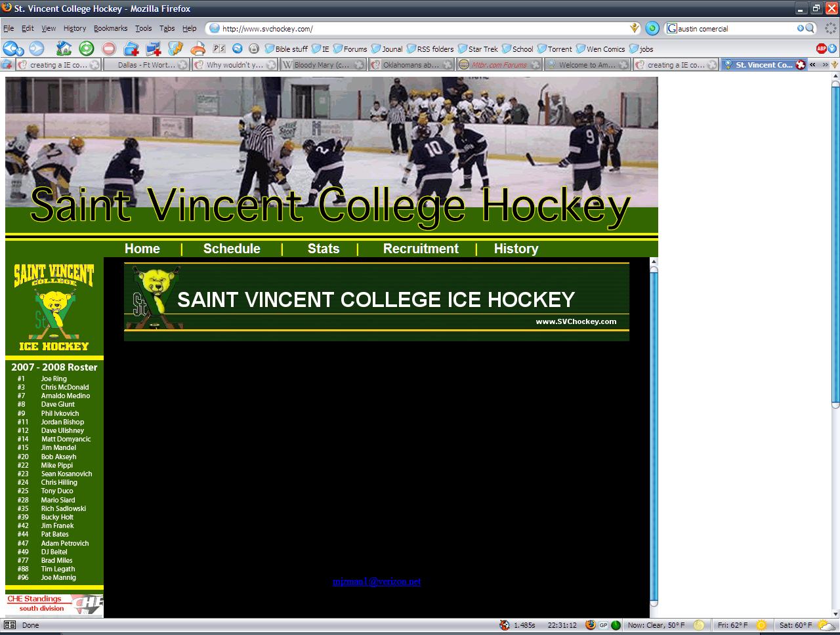Click the green Go button by address bar
840x635 pixels.
(652, 28)
